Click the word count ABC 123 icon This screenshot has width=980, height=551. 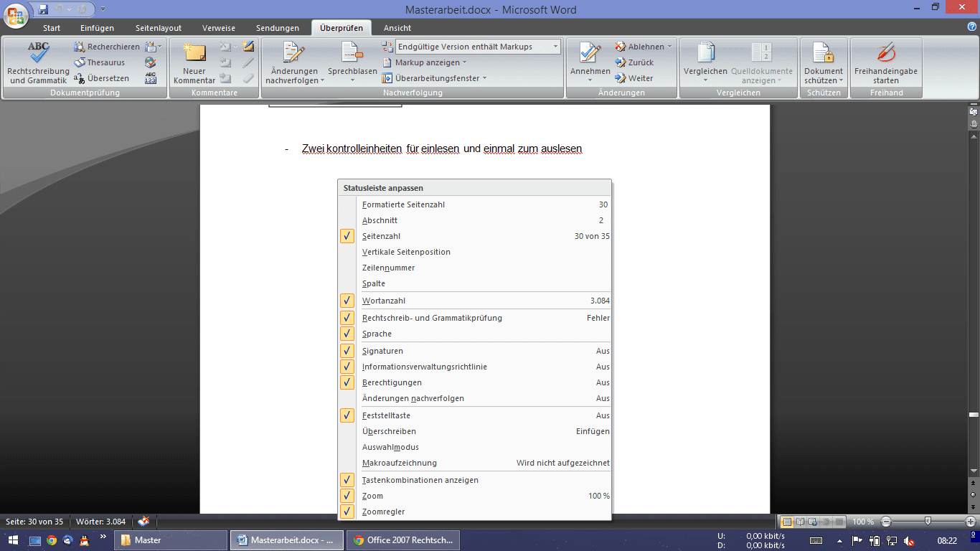click(x=150, y=78)
